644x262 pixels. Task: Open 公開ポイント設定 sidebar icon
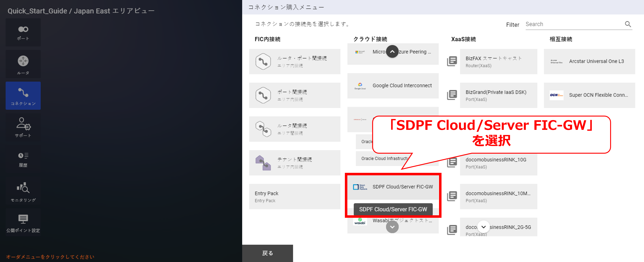point(23,222)
